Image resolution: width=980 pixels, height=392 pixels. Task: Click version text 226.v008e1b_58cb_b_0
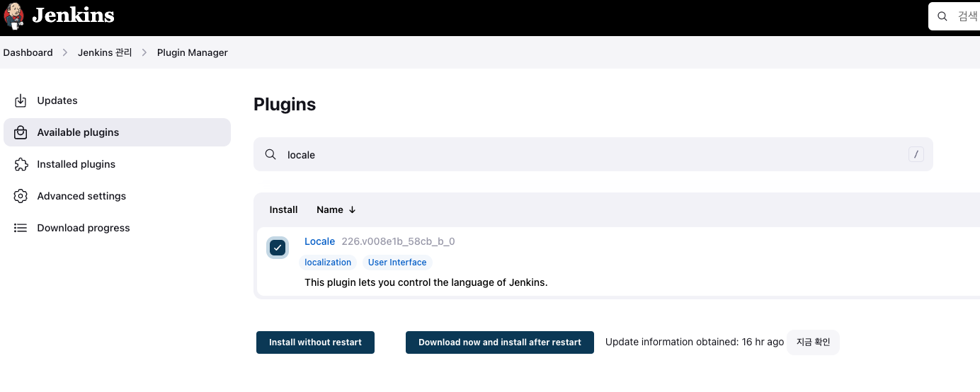pos(398,241)
